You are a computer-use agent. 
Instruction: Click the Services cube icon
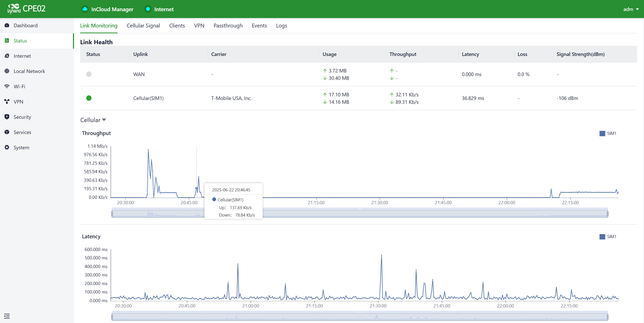coord(7,132)
